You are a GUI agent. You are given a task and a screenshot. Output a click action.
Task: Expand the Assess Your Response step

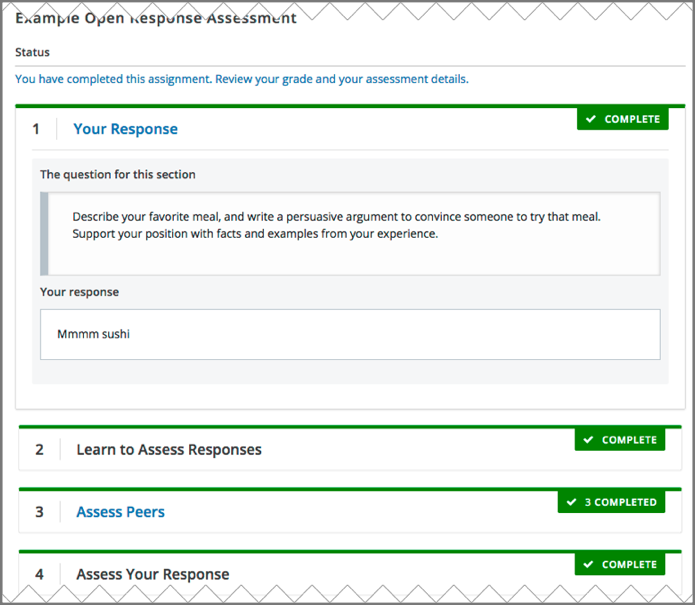(x=152, y=574)
